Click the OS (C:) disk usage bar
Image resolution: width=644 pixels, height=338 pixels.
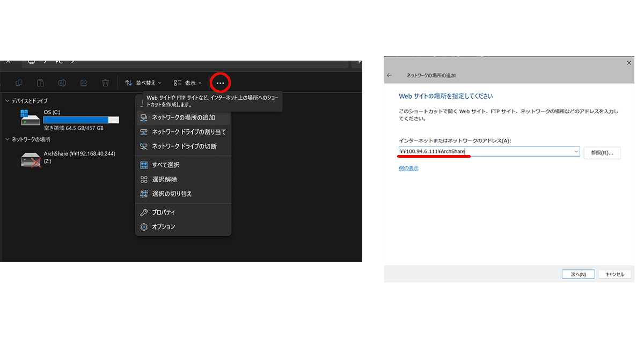click(x=80, y=120)
